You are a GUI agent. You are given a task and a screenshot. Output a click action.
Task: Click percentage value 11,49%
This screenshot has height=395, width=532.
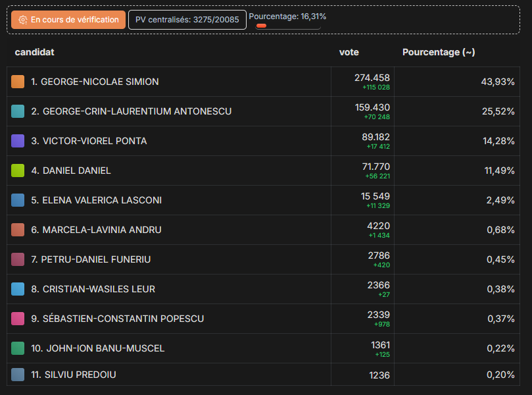(x=499, y=171)
